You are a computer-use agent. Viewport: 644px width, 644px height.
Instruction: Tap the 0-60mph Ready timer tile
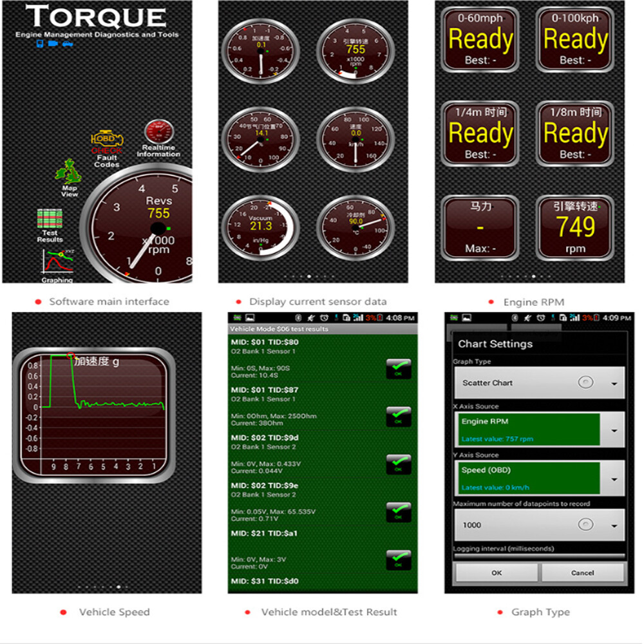coord(480,40)
